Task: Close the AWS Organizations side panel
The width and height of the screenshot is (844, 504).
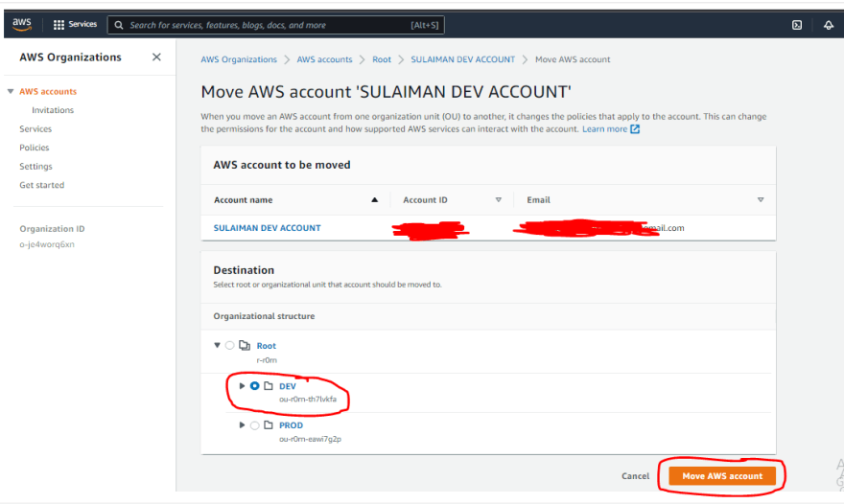Action: tap(156, 57)
